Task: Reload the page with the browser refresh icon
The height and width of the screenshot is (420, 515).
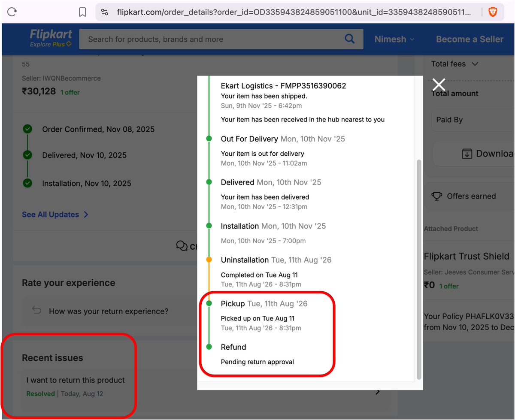Action: [12, 12]
